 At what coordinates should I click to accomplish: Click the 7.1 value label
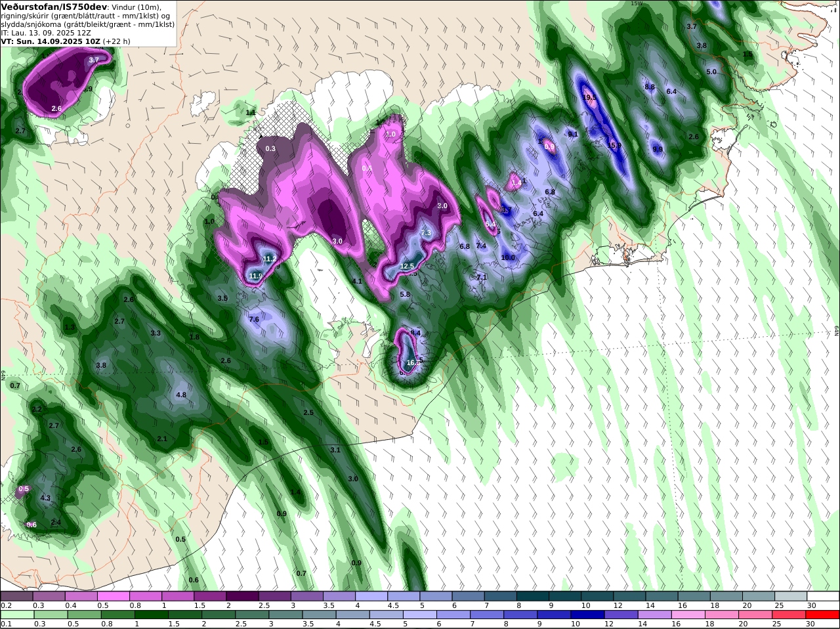coord(481,277)
